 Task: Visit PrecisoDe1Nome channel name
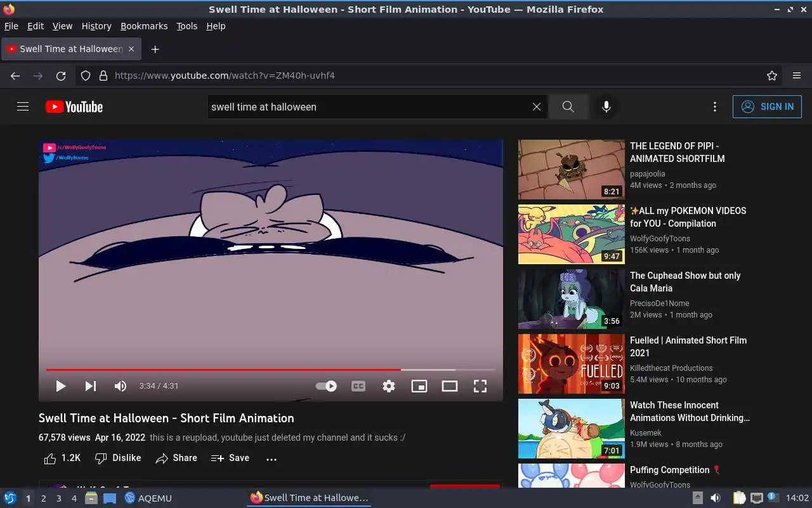(659, 304)
